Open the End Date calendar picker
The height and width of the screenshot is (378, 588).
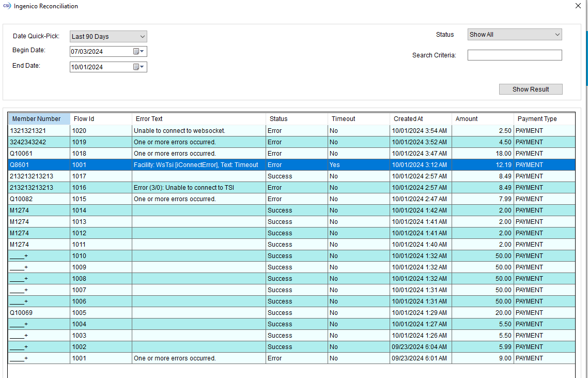coord(138,67)
